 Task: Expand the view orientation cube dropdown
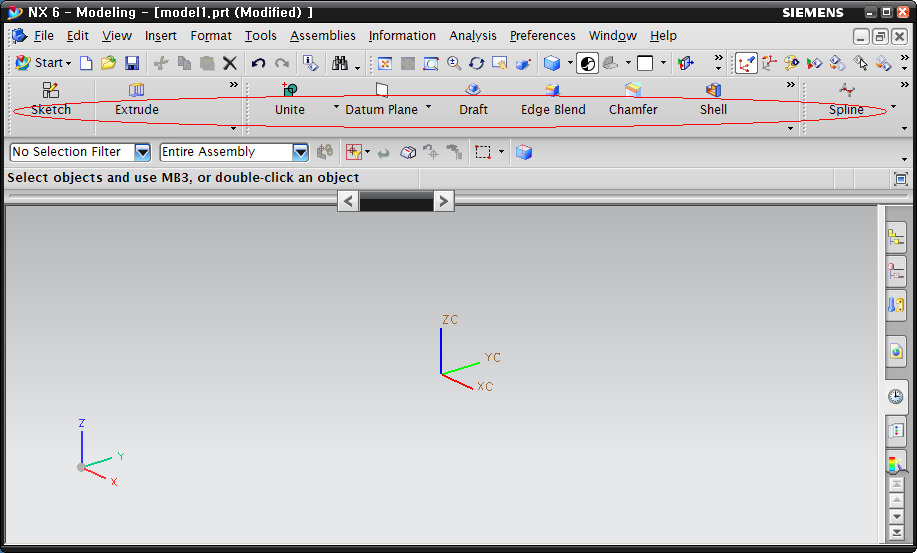[570, 63]
